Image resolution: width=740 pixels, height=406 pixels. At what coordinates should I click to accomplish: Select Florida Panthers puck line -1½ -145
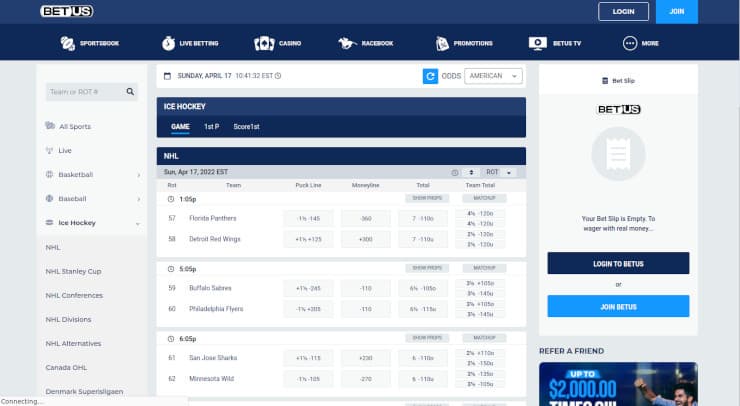(309, 219)
